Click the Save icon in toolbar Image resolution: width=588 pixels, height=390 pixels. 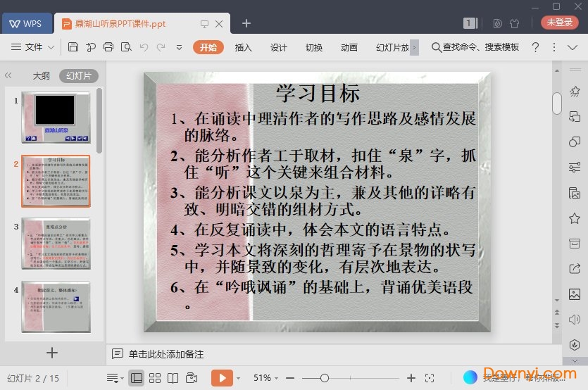point(73,47)
